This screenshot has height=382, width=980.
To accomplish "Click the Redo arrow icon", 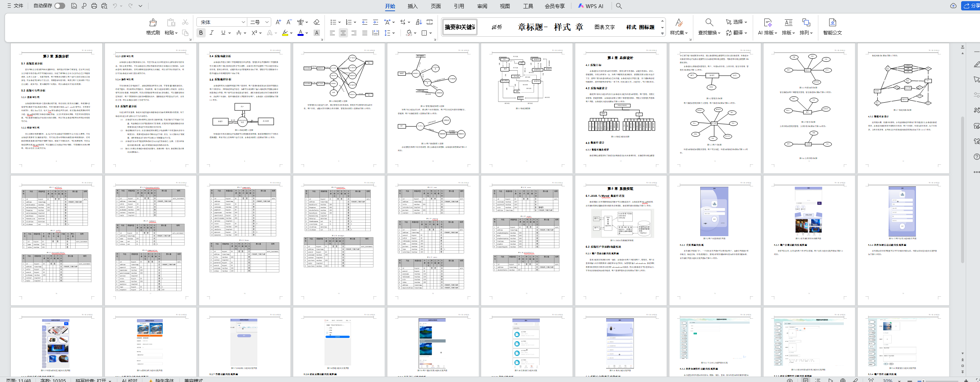I will pyautogui.click(x=130, y=6).
